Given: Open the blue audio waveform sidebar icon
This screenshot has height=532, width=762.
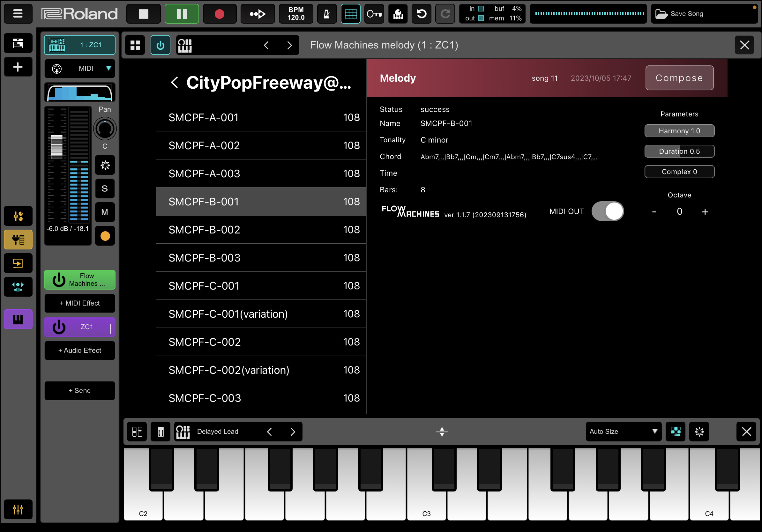Looking at the screenshot, I should pos(18,286).
